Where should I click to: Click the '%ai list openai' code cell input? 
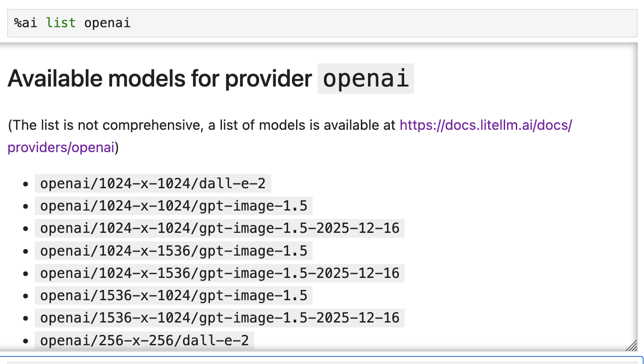click(x=322, y=23)
